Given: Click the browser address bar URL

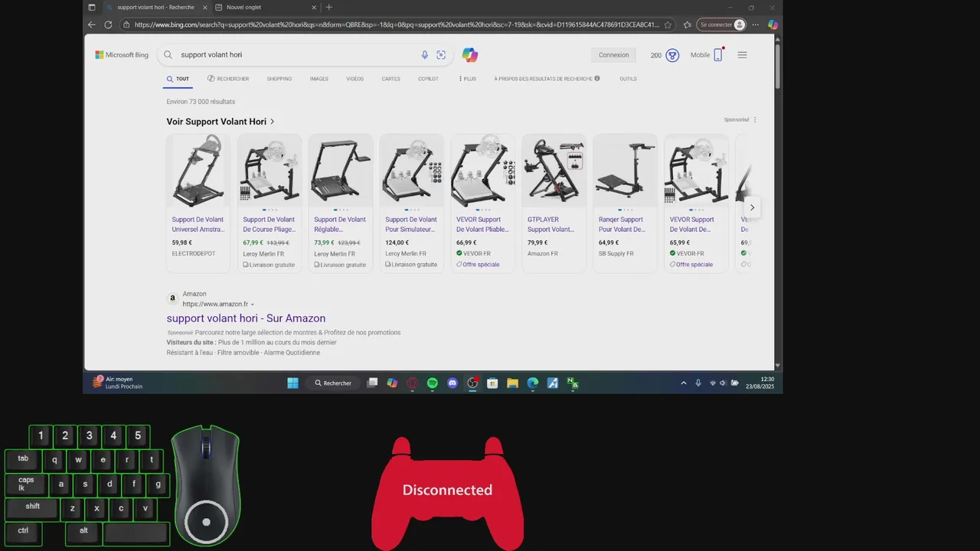Looking at the screenshot, I should click(x=396, y=24).
